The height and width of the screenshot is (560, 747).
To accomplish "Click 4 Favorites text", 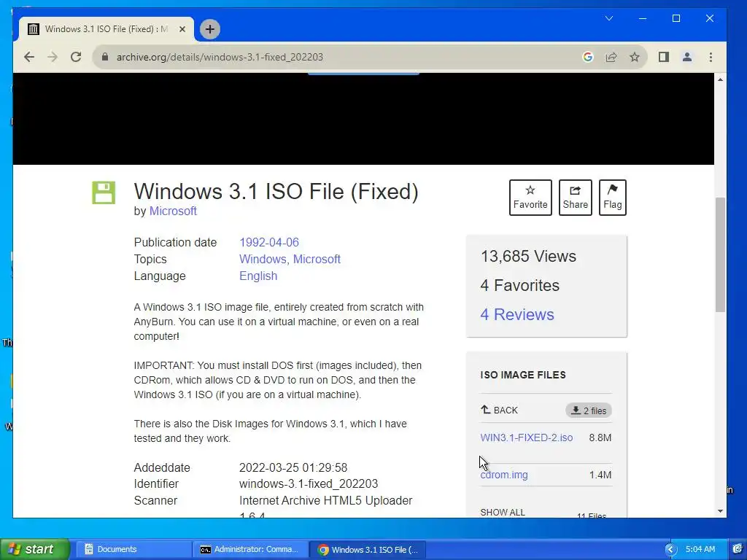I will pyautogui.click(x=519, y=285).
